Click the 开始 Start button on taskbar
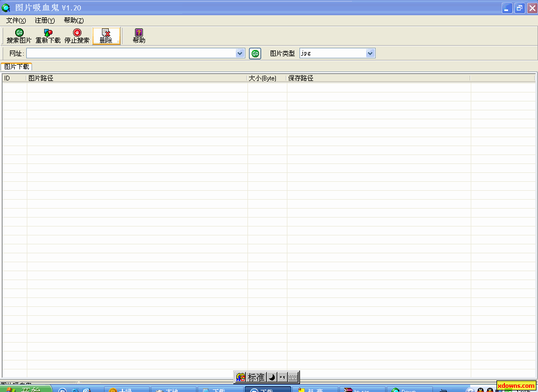This screenshot has width=538, height=392. [26, 389]
